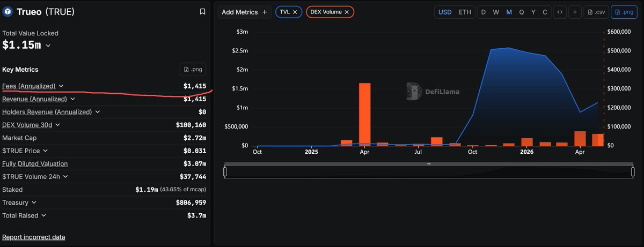
Task: Expand Treasury row
Action: click(34, 203)
